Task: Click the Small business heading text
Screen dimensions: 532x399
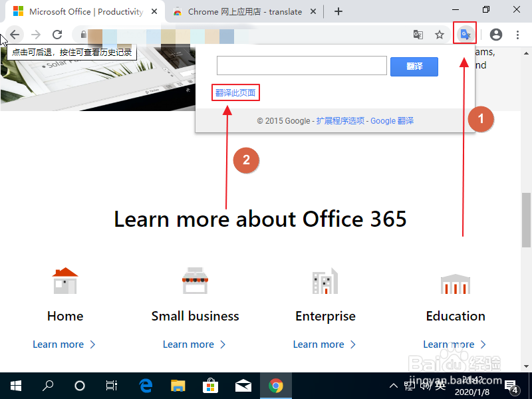Action: tap(195, 317)
